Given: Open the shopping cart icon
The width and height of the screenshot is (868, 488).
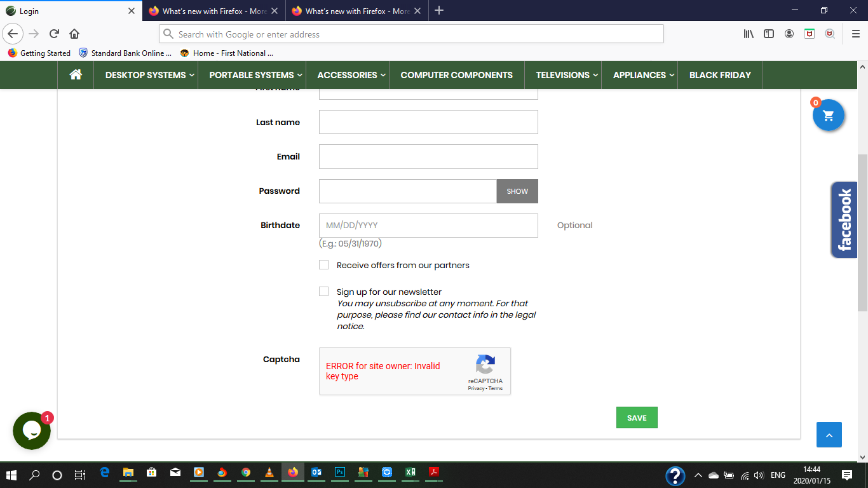Looking at the screenshot, I should 828,115.
